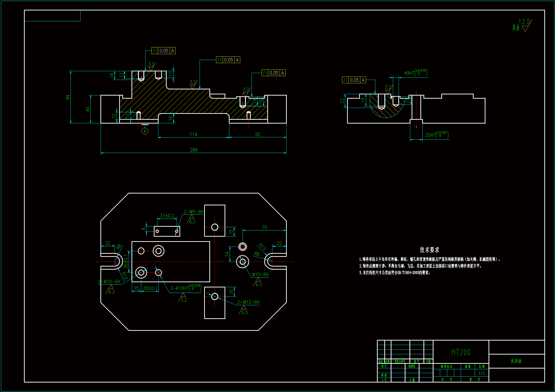The width and height of the screenshot is (555, 392).
Task: Select the 114 dimension text
Action: click(x=193, y=134)
